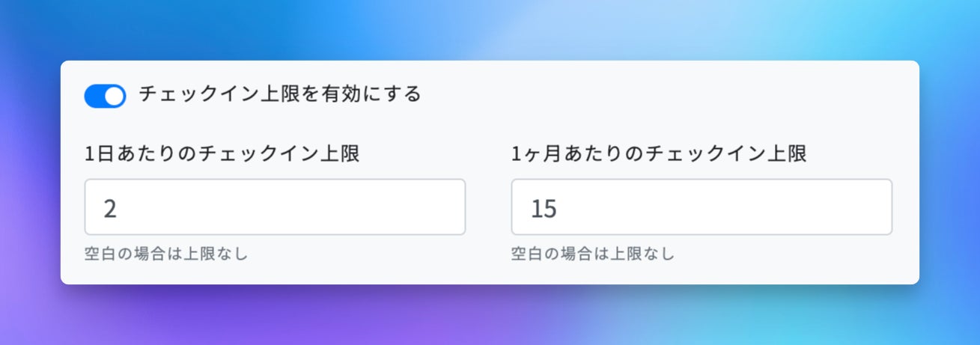980x345 pixels.
Task: Click the チェックイン上限を有効にする label
Action: click(280, 95)
